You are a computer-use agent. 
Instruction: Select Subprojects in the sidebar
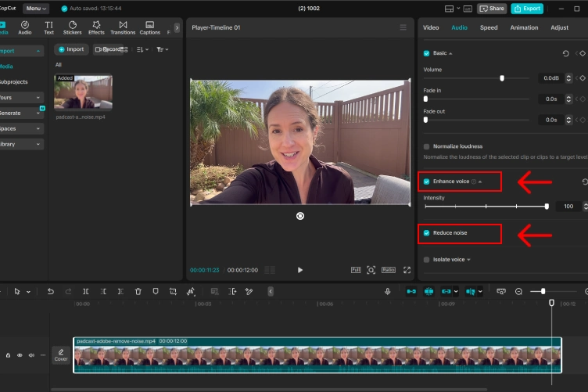tap(14, 82)
